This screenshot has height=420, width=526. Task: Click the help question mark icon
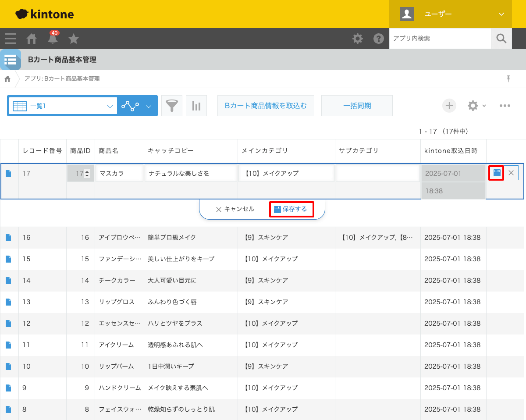[x=379, y=39]
